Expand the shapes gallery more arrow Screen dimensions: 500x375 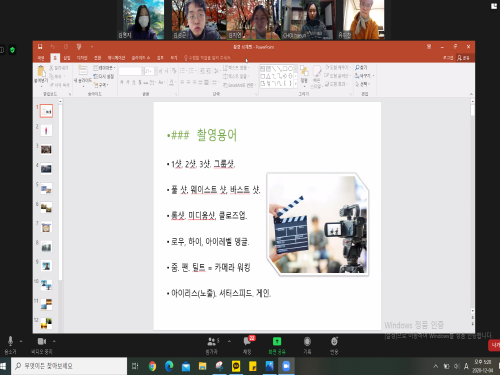[x=295, y=84]
